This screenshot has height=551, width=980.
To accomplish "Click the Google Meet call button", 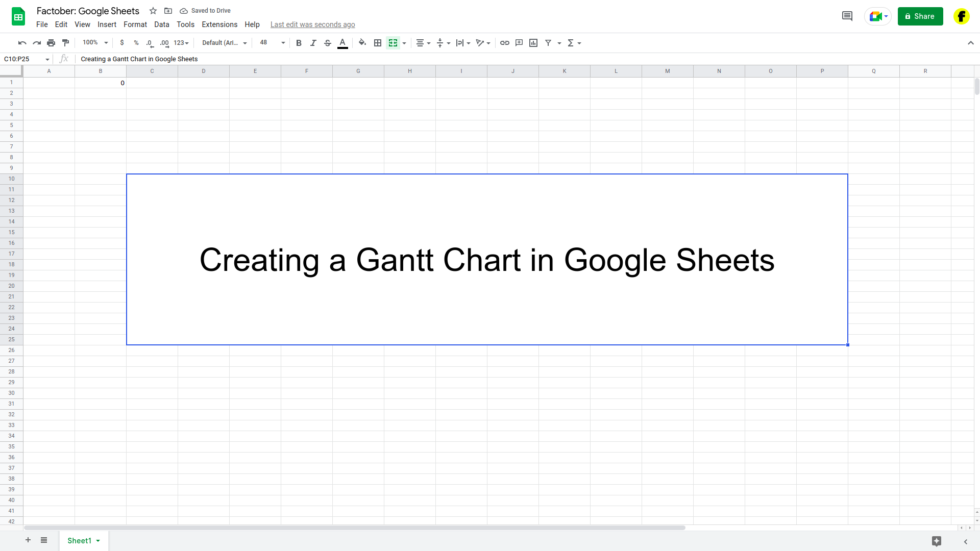I will coord(878,16).
